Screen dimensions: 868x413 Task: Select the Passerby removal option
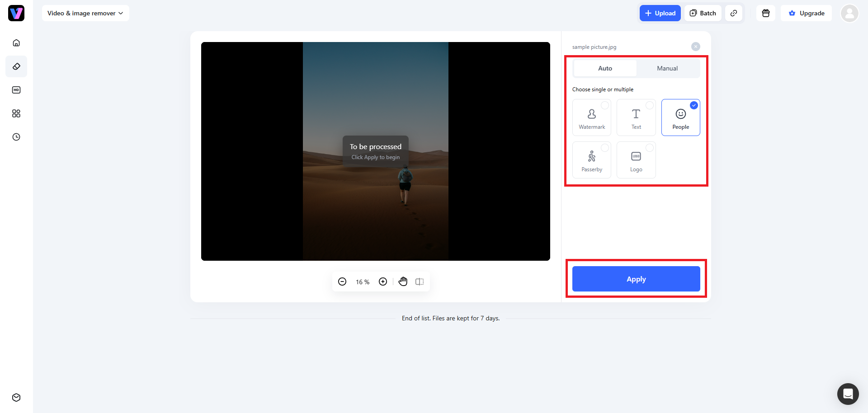click(592, 160)
